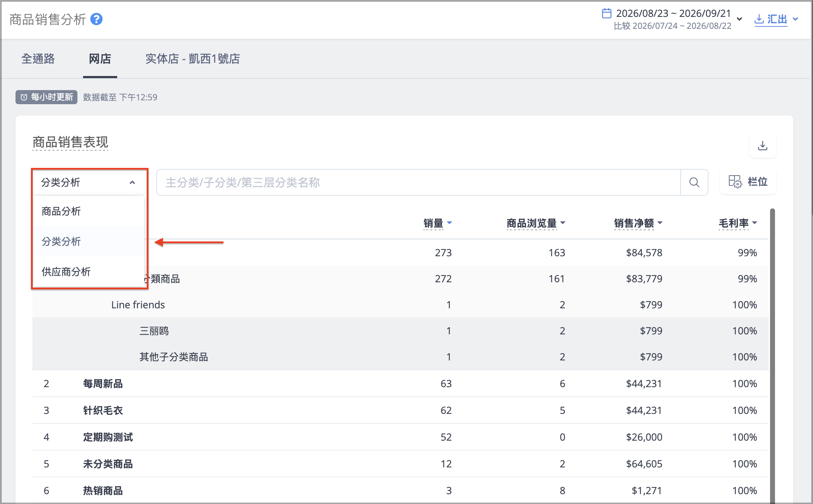Click the 数据截至 下午12:59 timestamp
Viewport: 813px width, 504px height.
coord(120,97)
